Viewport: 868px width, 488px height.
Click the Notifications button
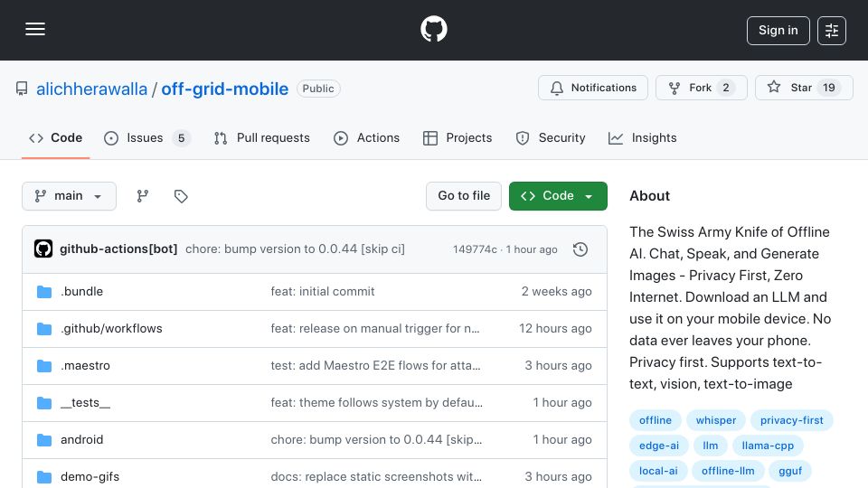click(593, 88)
